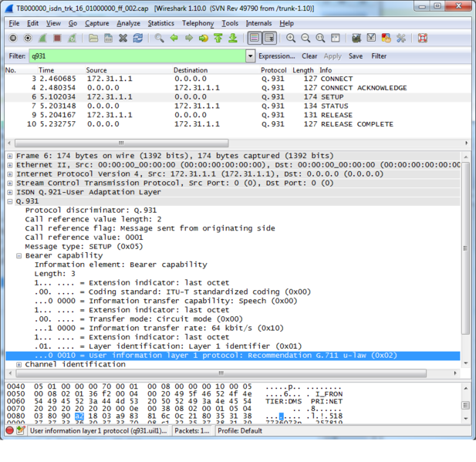Viewport: 476px width, 462px height.
Task: Click packet details vertical scrollbar thumb
Action: 465,248
